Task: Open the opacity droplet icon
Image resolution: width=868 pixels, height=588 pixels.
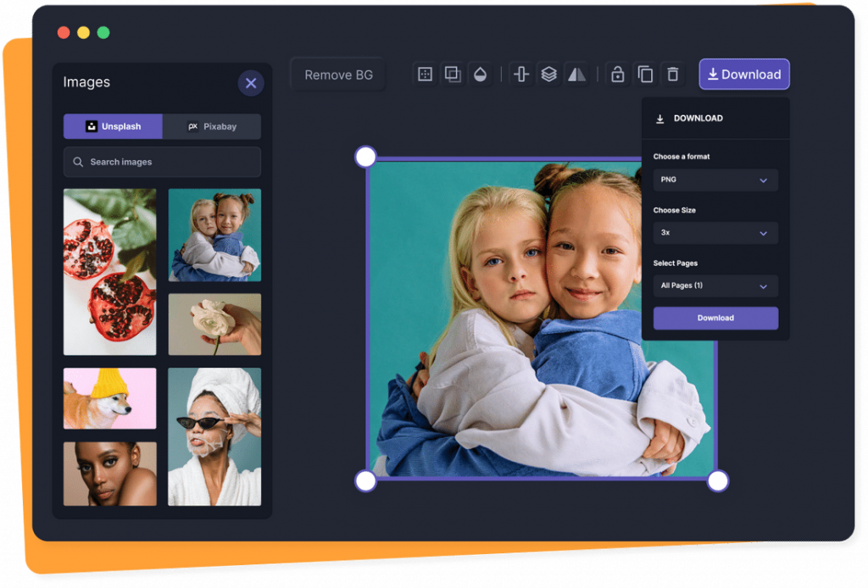Action: [x=481, y=74]
